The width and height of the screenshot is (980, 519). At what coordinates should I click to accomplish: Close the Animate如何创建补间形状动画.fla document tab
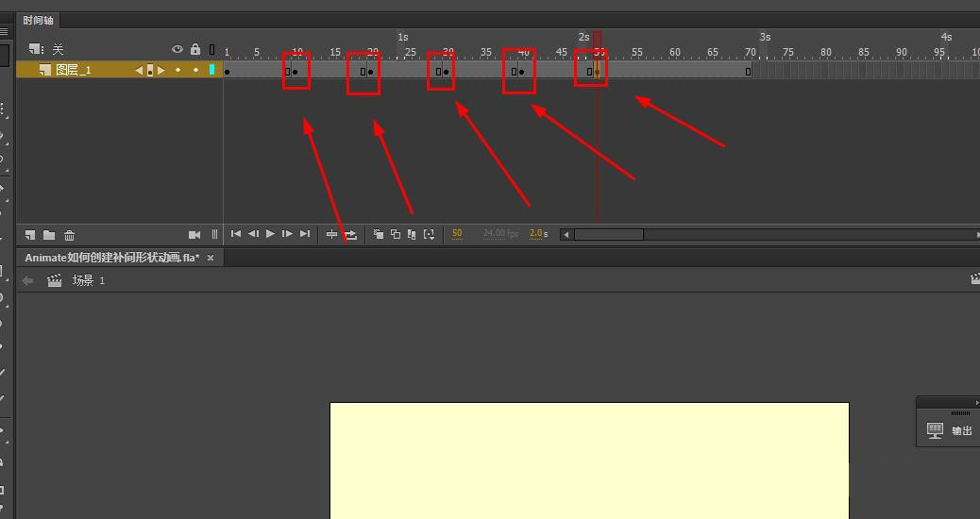click(211, 258)
